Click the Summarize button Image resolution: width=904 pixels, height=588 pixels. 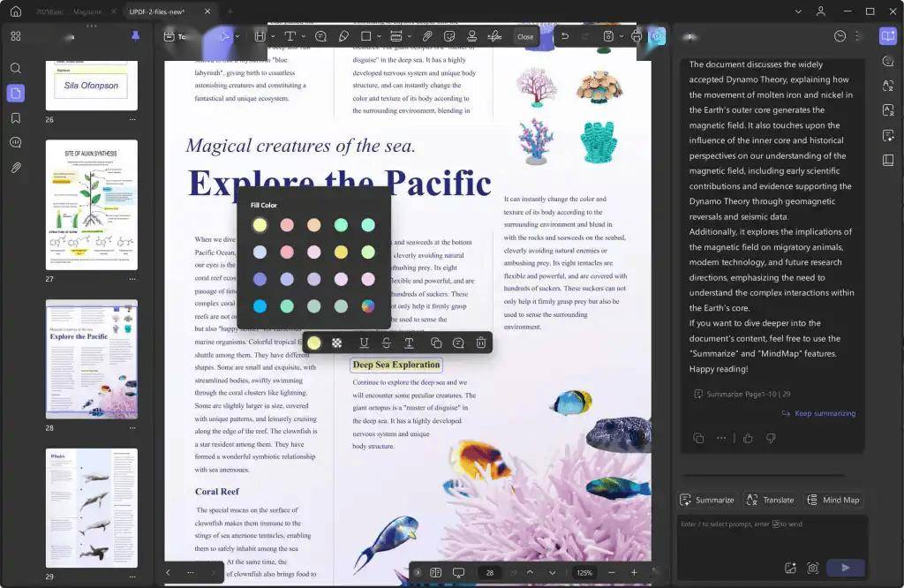[707, 500]
